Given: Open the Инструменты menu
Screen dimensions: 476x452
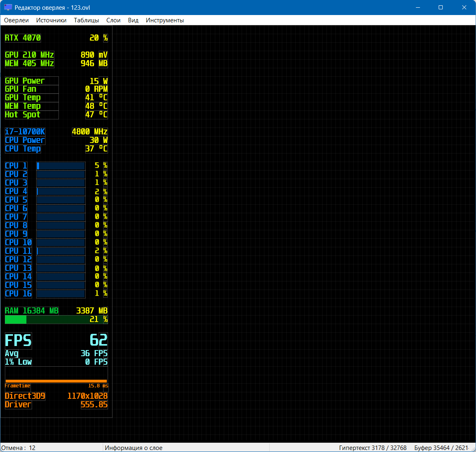Looking at the screenshot, I should [165, 20].
